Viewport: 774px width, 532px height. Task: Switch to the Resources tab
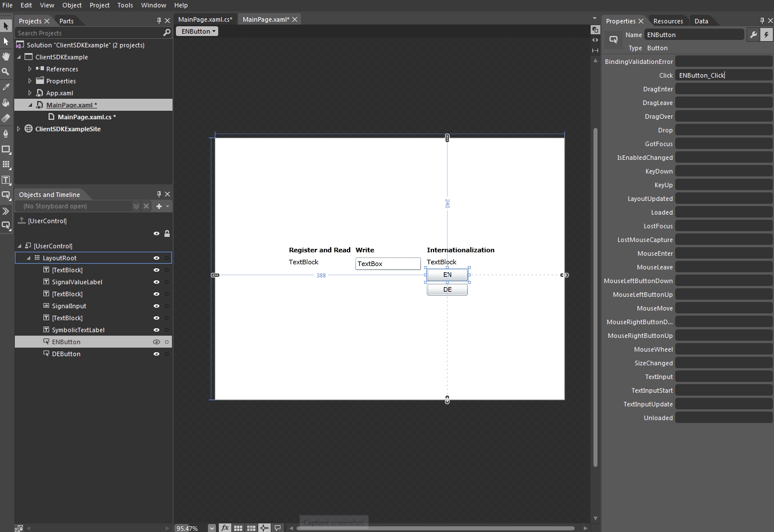point(668,21)
